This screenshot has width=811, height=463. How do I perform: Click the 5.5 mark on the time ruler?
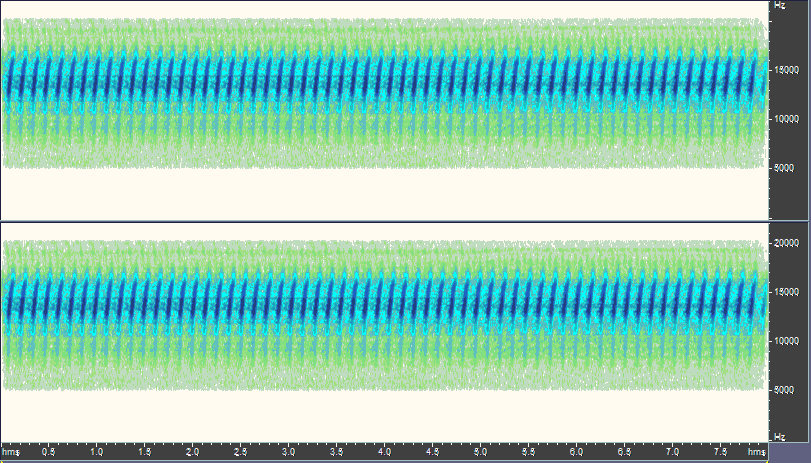pos(529,452)
